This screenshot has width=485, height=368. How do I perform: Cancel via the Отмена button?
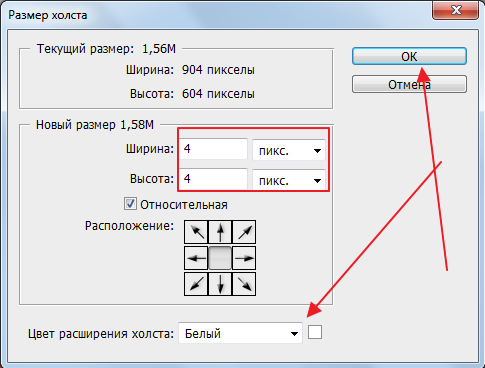[x=409, y=84]
